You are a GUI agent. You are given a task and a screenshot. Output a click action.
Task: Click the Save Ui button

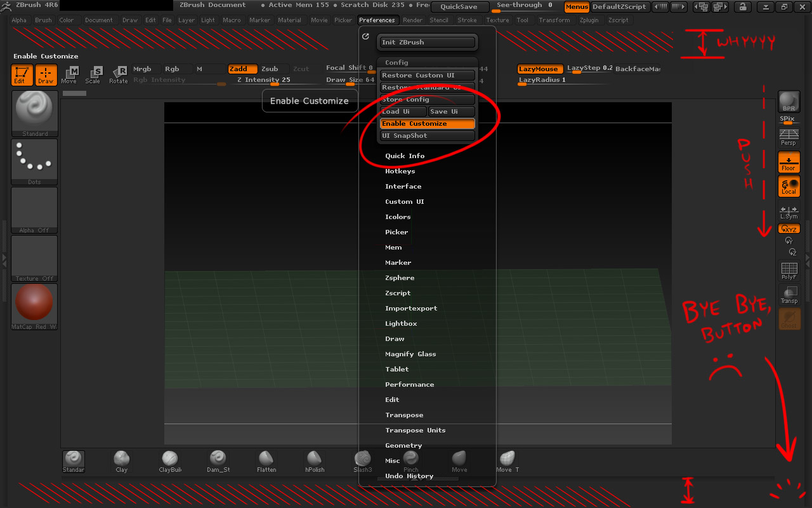tap(451, 112)
